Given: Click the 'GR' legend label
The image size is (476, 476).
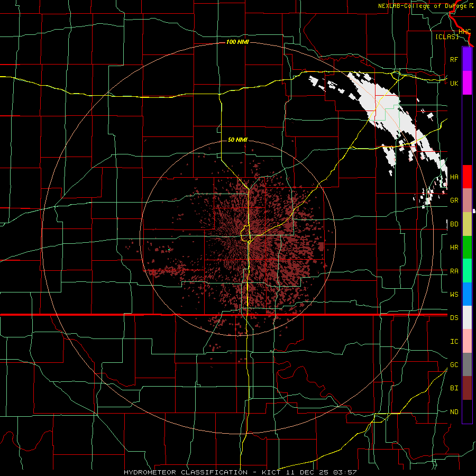Looking at the screenshot, I should point(454,200).
